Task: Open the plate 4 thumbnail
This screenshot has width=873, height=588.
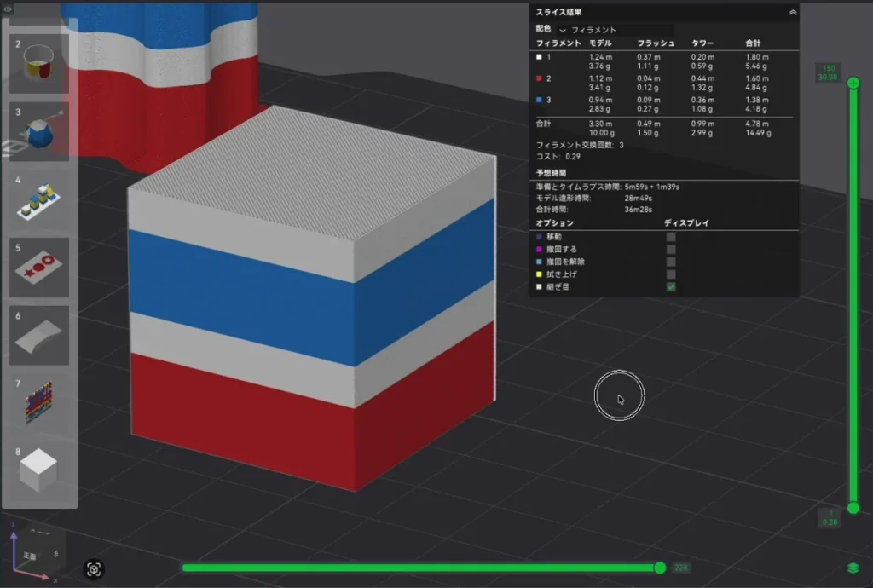Action: pos(39,199)
